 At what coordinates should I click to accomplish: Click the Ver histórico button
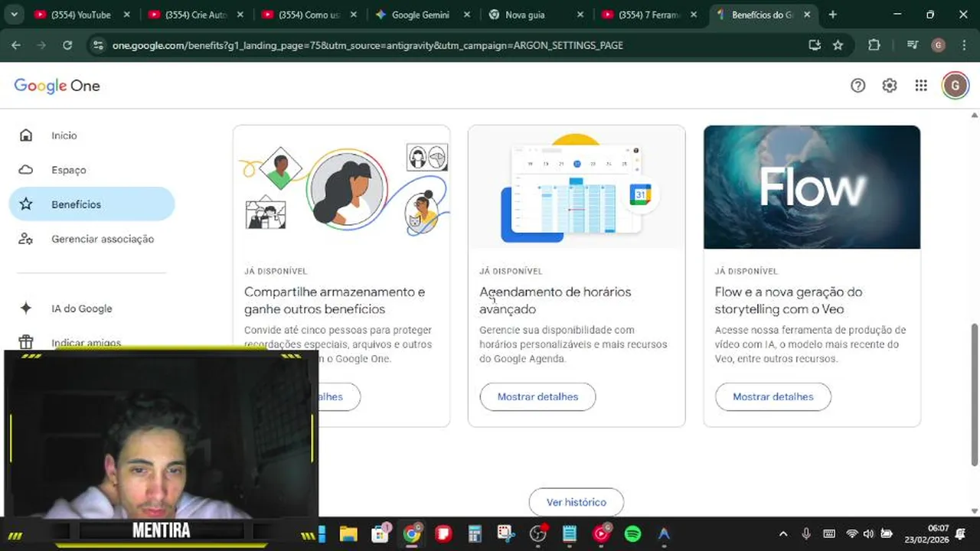[x=577, y=502]
